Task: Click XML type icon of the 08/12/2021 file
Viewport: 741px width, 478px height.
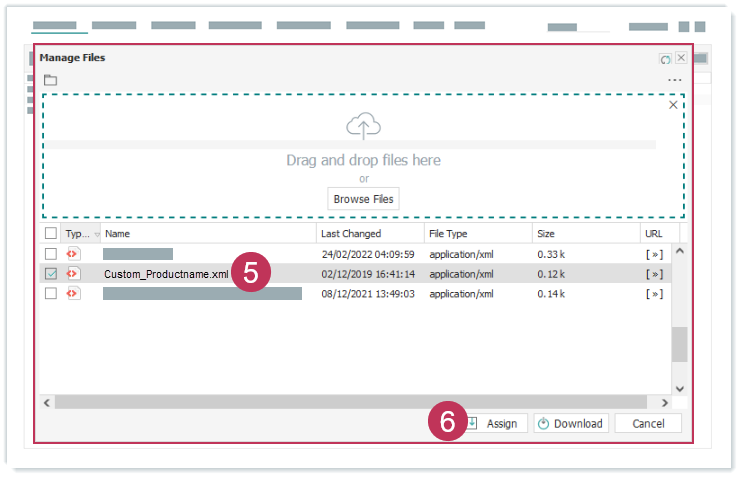Action: 73,294
